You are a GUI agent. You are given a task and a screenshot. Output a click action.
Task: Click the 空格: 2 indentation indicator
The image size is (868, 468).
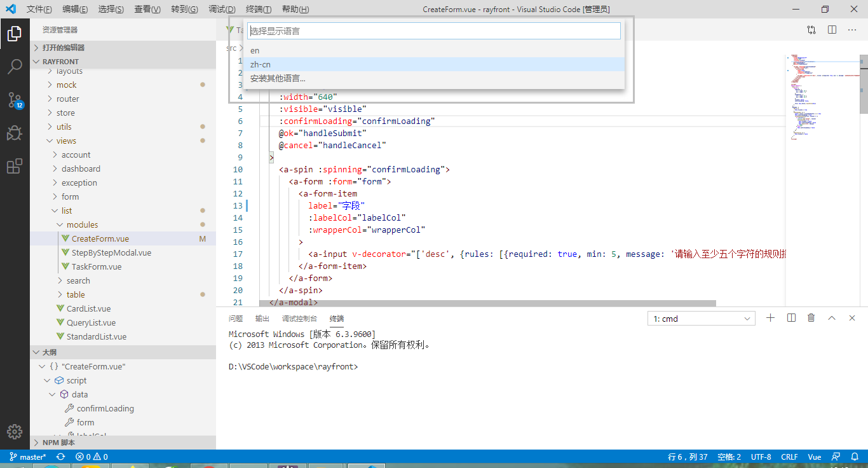click(x=729, y=457)
